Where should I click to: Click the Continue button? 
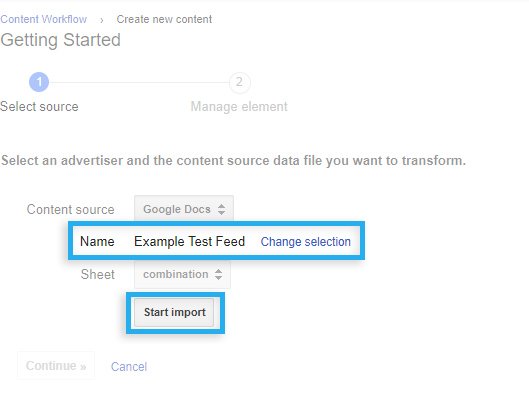point(56,366)
